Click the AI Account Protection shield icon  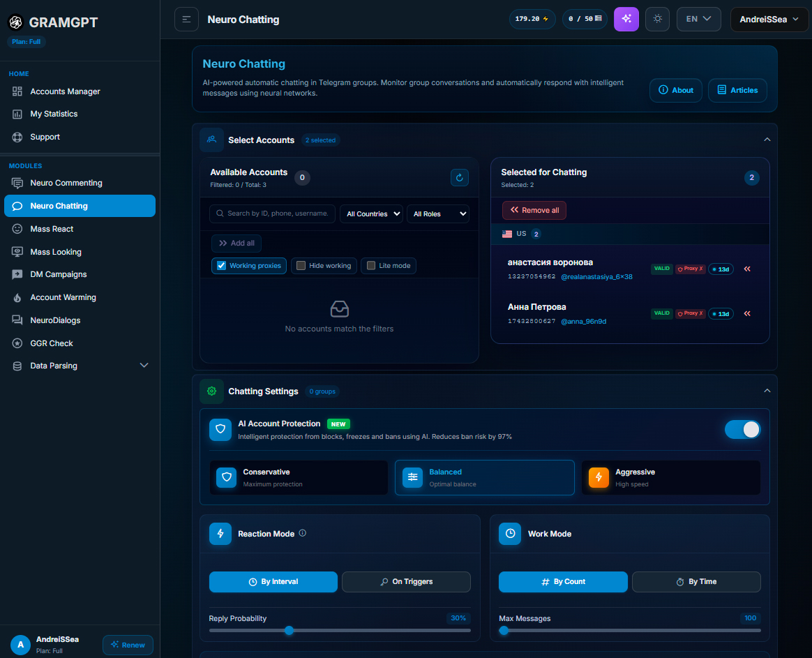220,430
